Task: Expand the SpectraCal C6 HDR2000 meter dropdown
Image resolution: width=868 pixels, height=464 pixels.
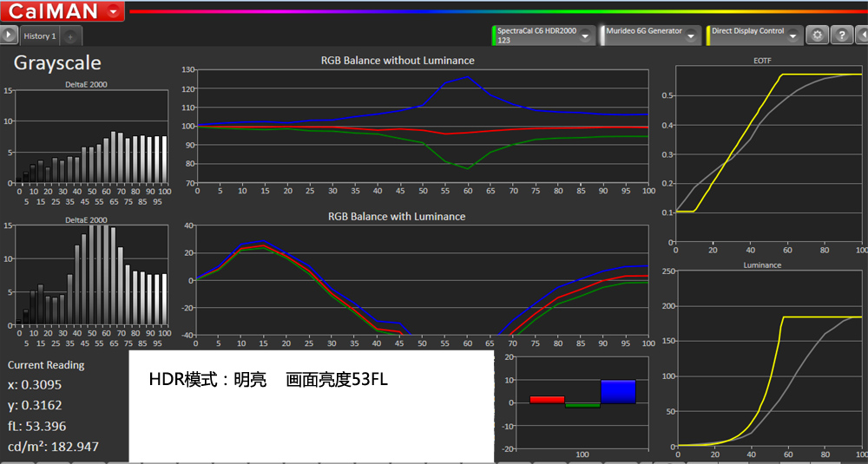Action: coord(585,36)
